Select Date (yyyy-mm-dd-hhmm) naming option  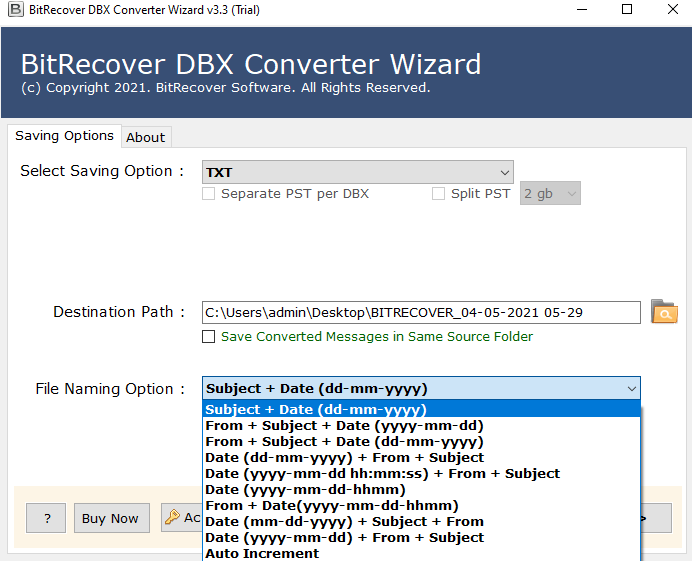421,489
